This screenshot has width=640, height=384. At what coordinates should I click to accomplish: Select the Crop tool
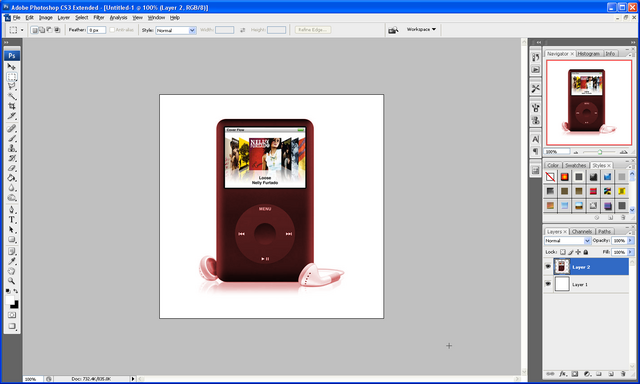11,106
